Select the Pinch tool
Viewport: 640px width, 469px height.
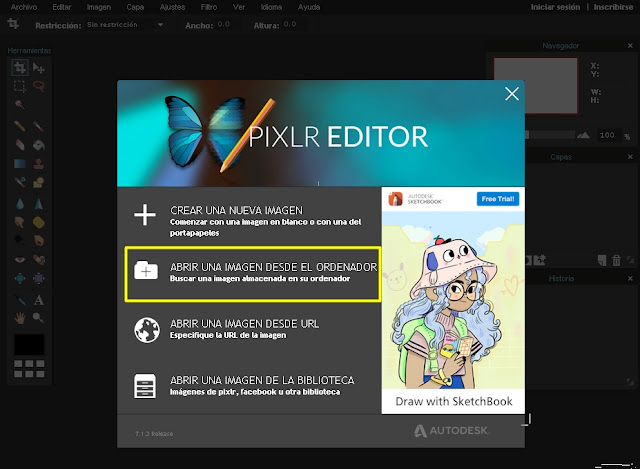[x=39, y=278]
